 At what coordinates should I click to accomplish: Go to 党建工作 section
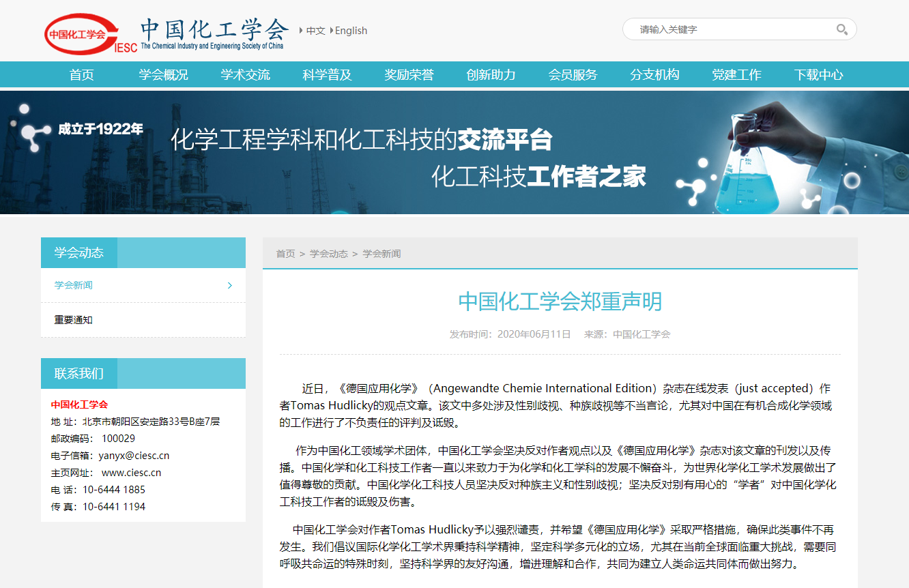[x=737, y=75]
